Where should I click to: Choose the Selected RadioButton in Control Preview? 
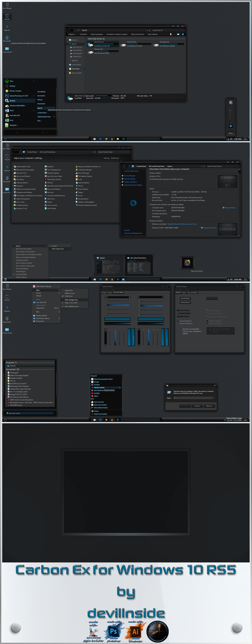click(x=178, y=324)
